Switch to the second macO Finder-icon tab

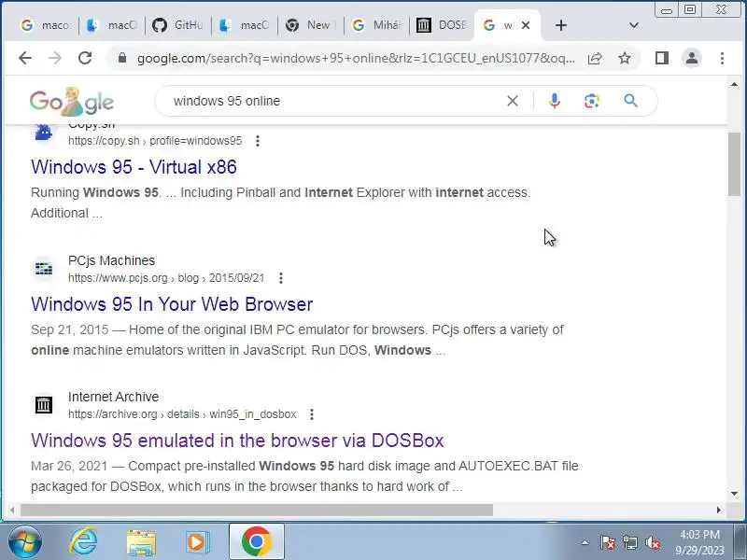(244, 25)
